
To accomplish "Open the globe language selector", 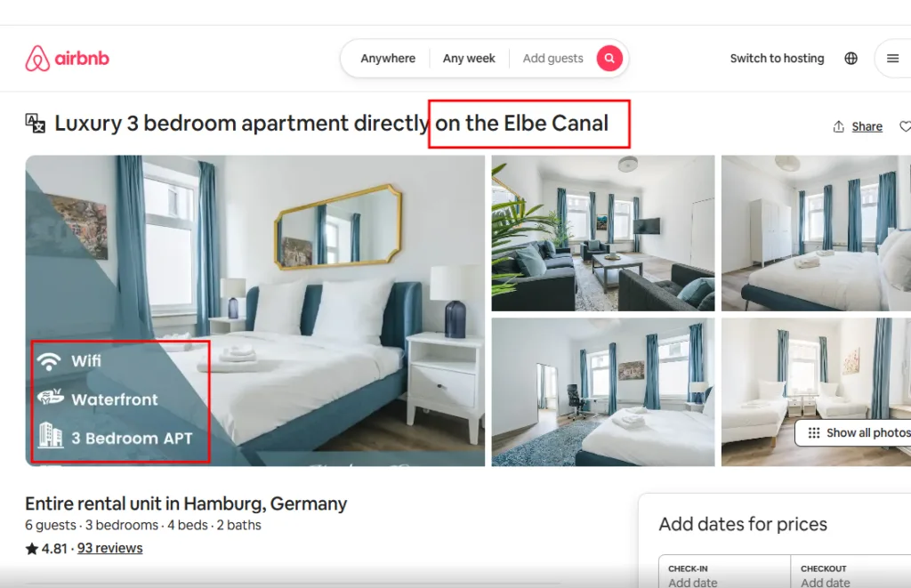I will [851, 58].
